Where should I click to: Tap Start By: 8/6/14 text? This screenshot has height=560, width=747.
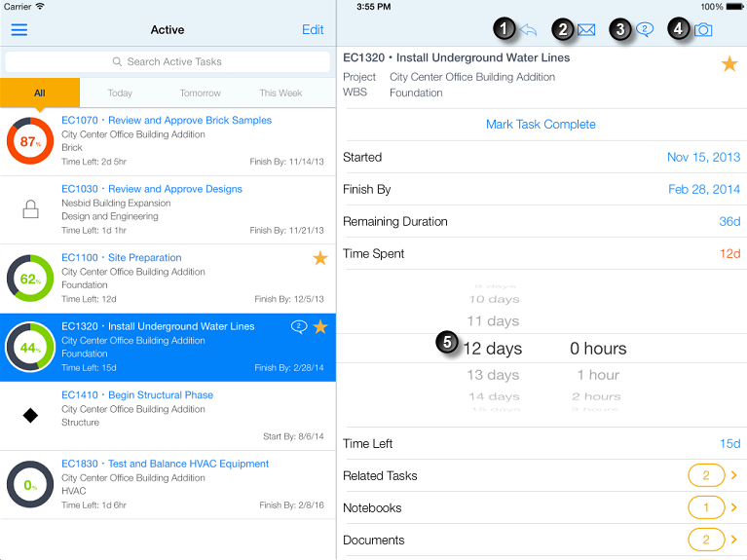(x=293, y=436)
